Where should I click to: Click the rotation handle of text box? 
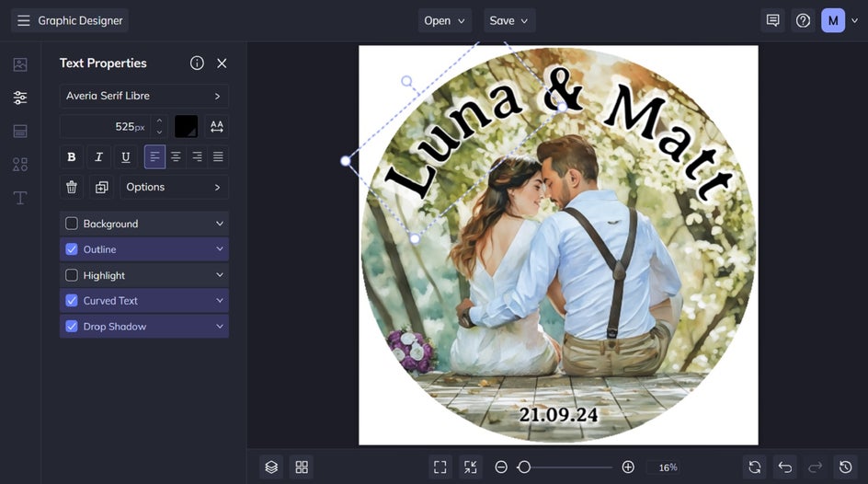coord(406,81)
